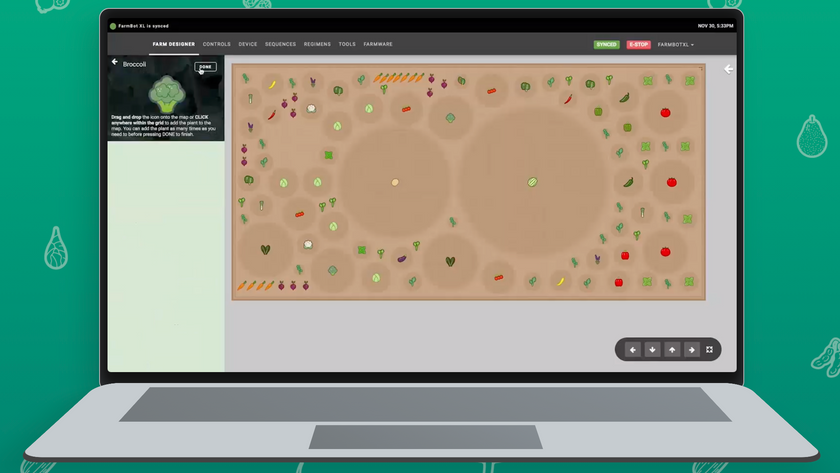Go to the Regimens tab
Viewport: 840px width, 473px height.
(x=317, y=44)
